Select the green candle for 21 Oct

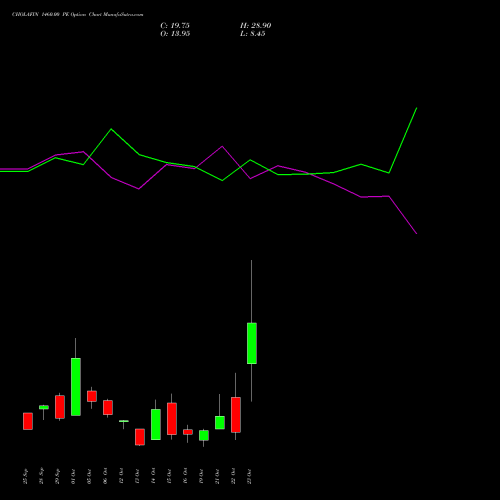point(220,422)
